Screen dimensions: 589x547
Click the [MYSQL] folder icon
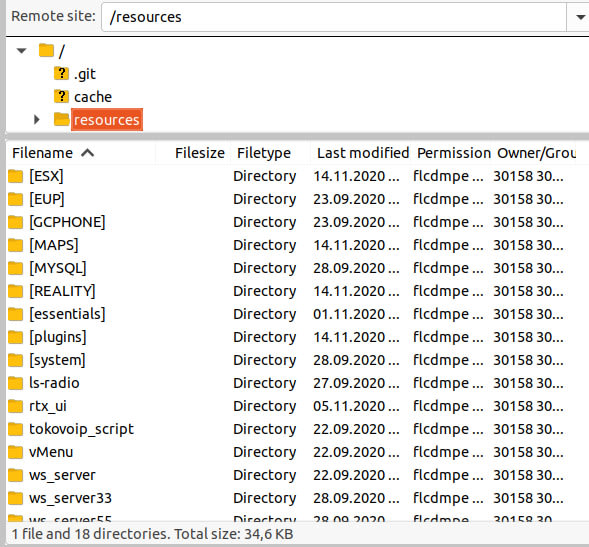pyautogui.click(x=15, y=268)
